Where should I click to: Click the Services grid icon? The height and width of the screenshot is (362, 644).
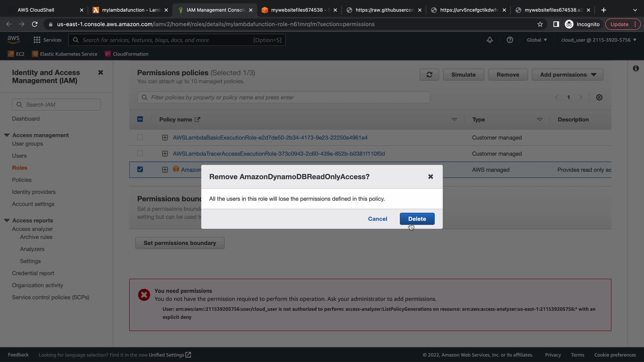click(x=37, y=40)
